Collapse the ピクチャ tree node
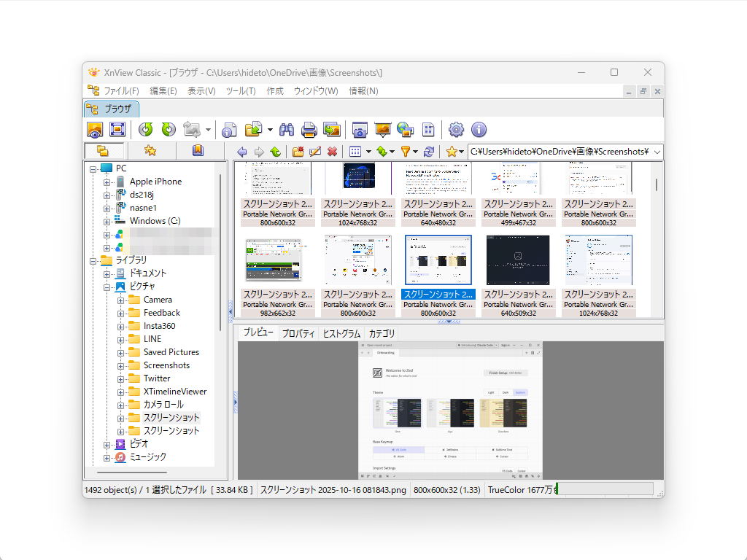The width and height of the screenshot is (747, 560). 107,287
